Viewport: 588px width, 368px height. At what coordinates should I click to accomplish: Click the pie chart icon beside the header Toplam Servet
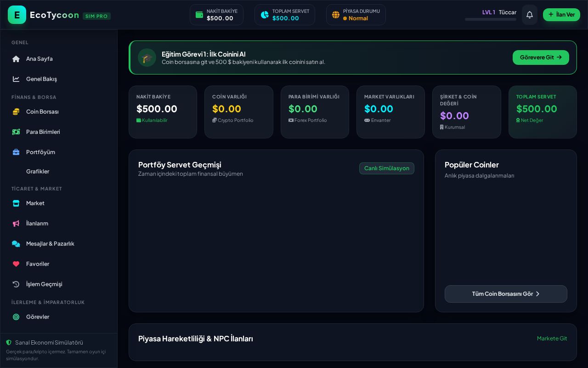coord(265,15)
